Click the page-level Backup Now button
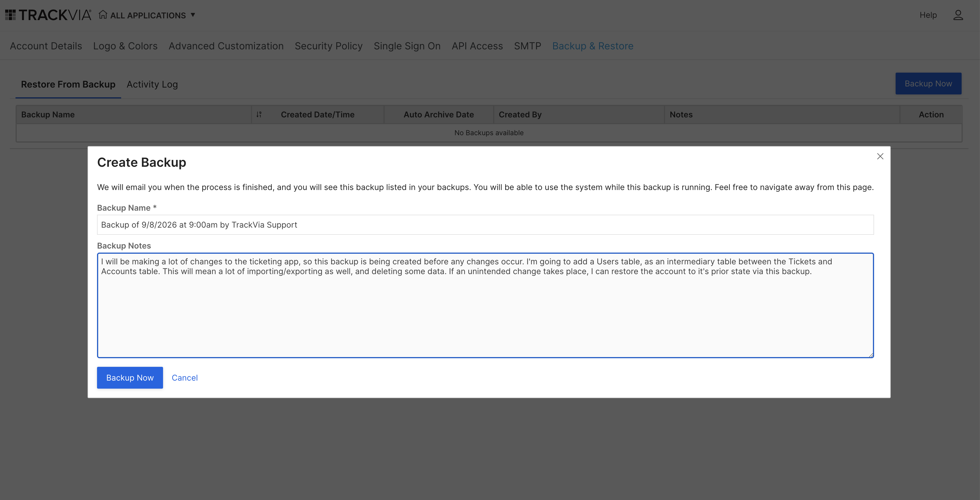980x500 pixels. click(928, 83)
